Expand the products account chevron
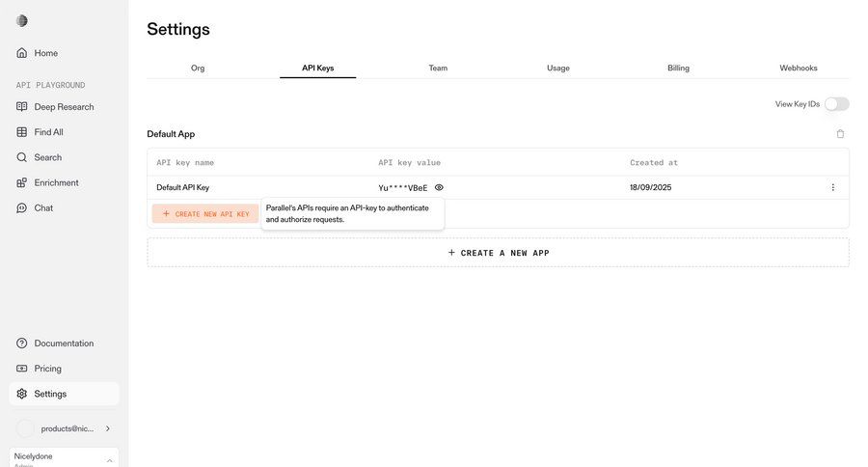 (x=108, y=428)
